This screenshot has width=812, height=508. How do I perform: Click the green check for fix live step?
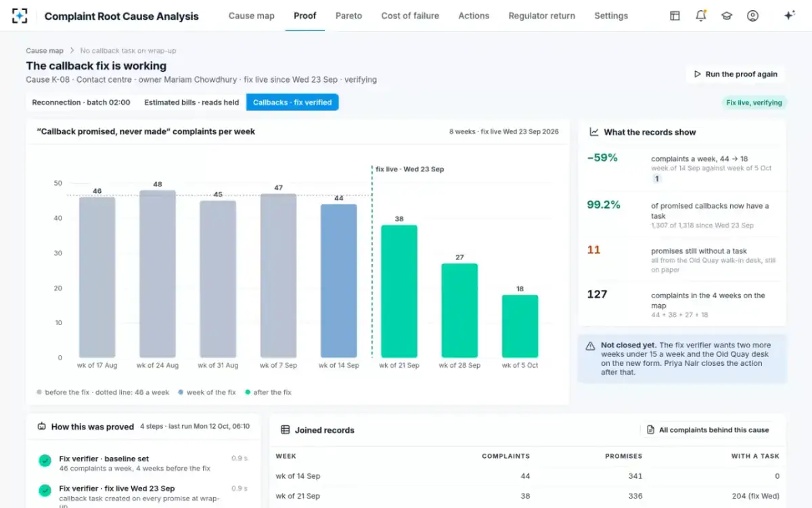click(x=45, y=490)
